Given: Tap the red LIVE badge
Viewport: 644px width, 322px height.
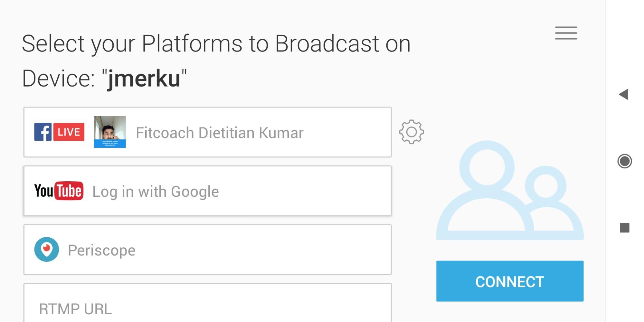Looking at the screenshot, I should tap(69, 132).
